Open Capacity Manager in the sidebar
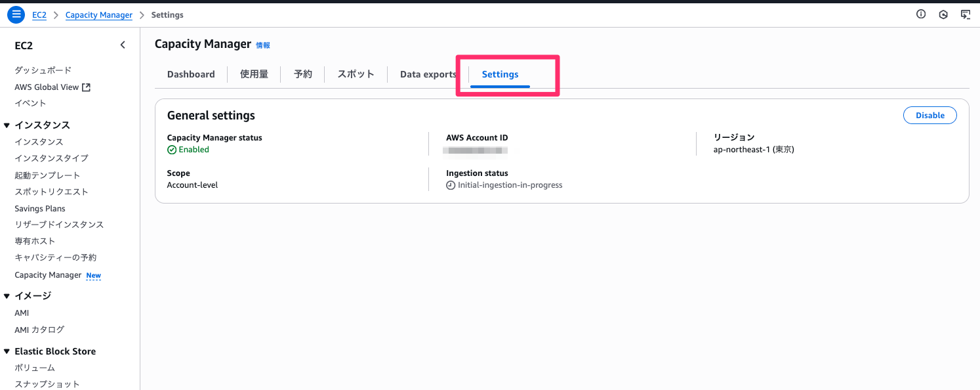 (x=48, y=275)
